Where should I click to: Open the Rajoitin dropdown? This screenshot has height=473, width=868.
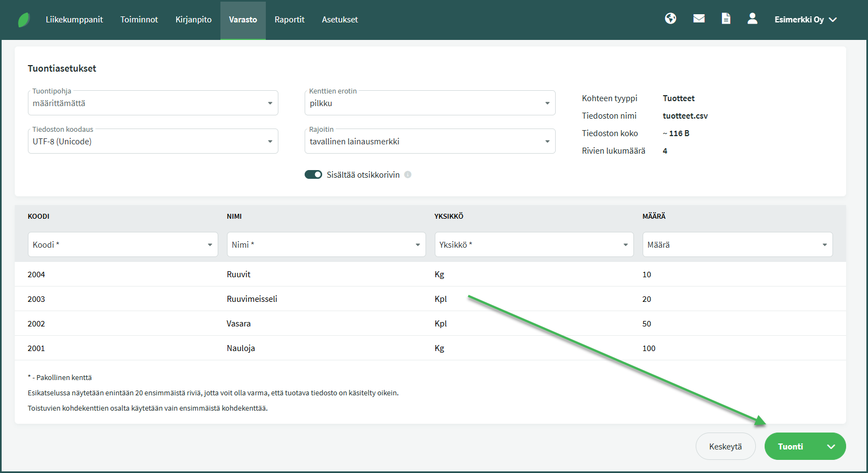tap(429, 142)
